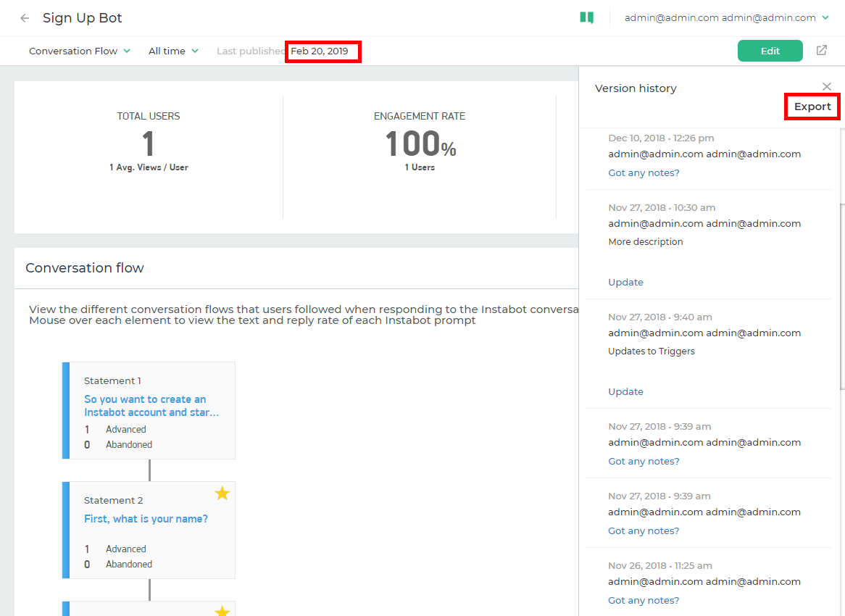Screen dimensions: 845x616
Task: Open the external link icon next to Edit
Action: [x=821, y=50]
